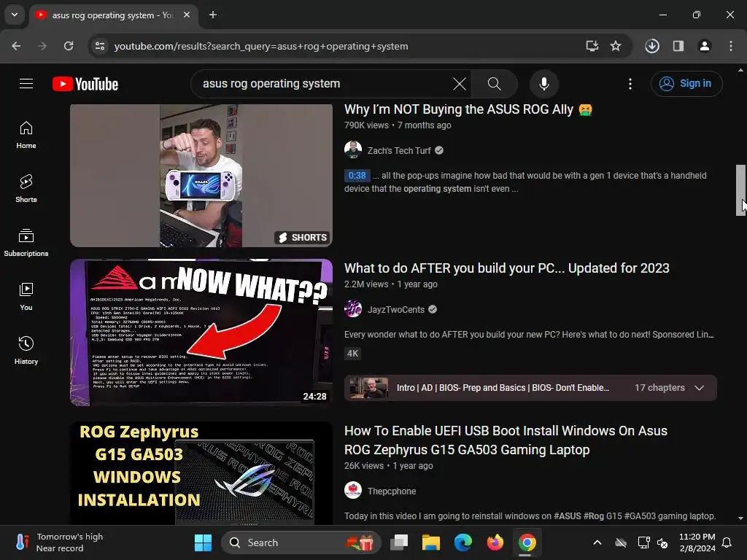747x560 pixels.
Task: Clear the search query with the X icon
Action: point(460,84)
